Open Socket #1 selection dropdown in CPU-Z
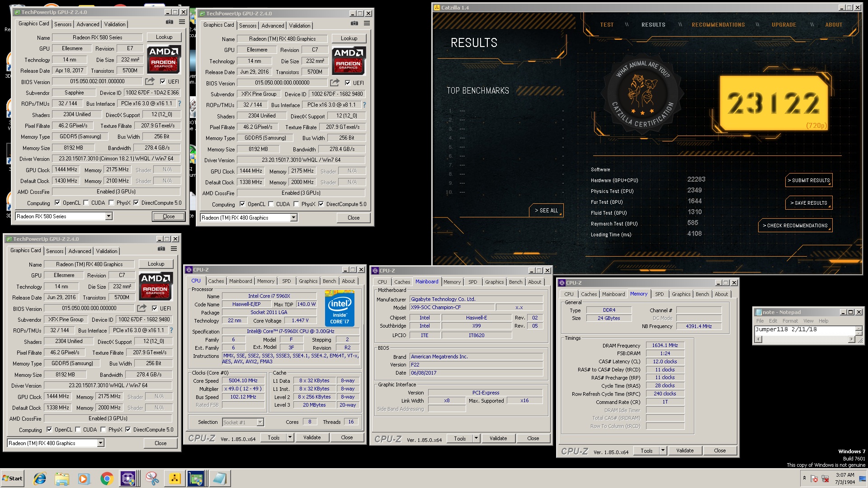This screenshot has height=488, width=868. [260, 422]
